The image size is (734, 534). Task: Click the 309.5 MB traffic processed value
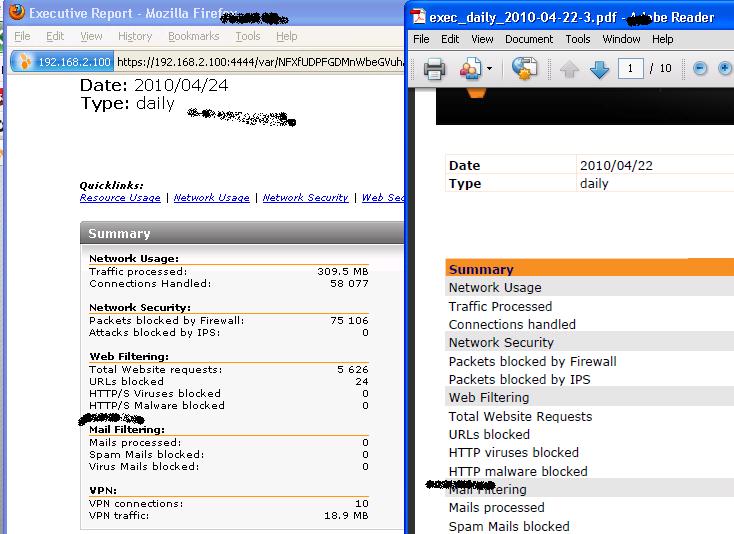343,271
